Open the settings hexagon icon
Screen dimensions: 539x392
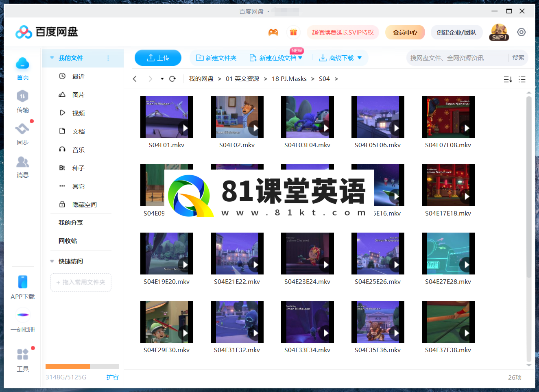pyautogui.click(x=522, y=32)
